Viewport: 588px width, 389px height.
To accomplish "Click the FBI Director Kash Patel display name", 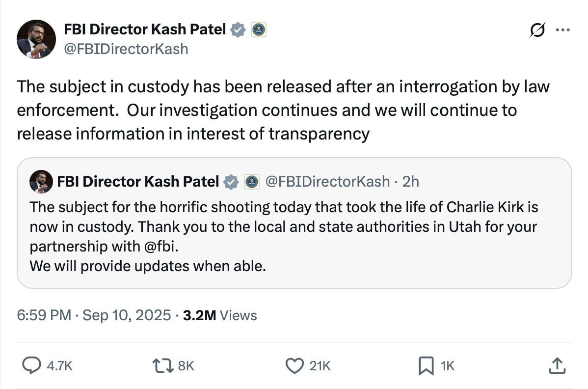I will pyautogui.click(x=145, y=29).
